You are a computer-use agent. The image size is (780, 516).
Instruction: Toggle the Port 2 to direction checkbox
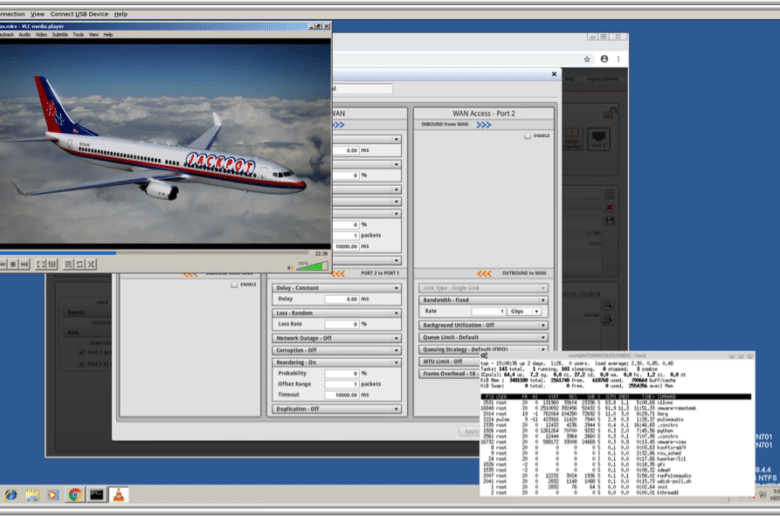pyautogui.click(x=81, y=364)
